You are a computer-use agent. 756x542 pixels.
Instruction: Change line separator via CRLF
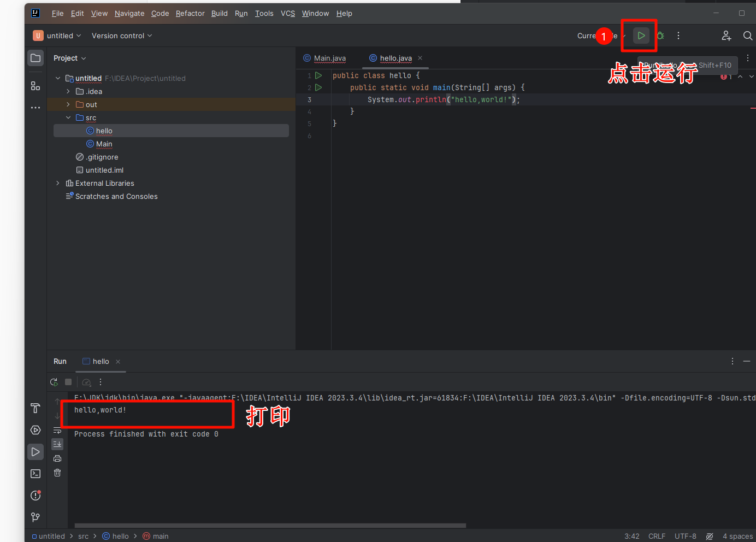(x=657, y=537)
